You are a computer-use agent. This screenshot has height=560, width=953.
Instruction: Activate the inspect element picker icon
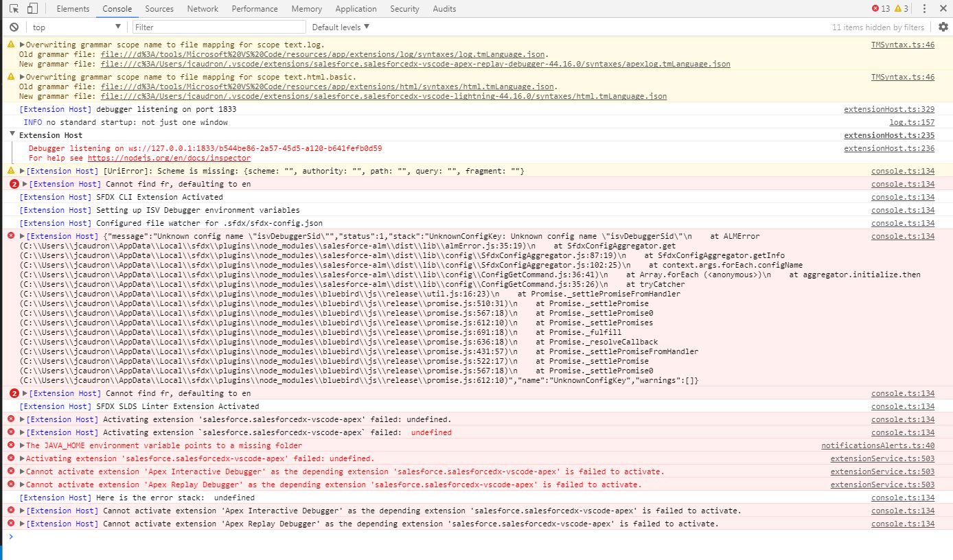click(14, 8)
